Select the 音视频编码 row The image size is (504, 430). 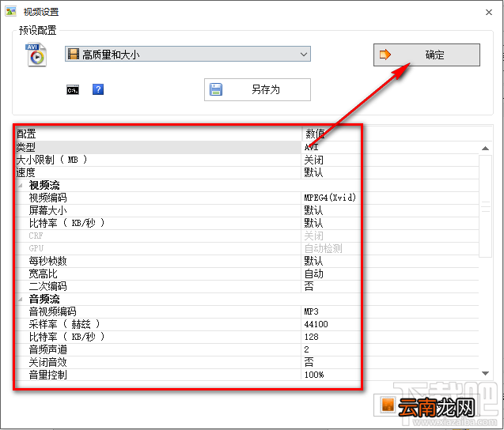[x=247, y=311]
